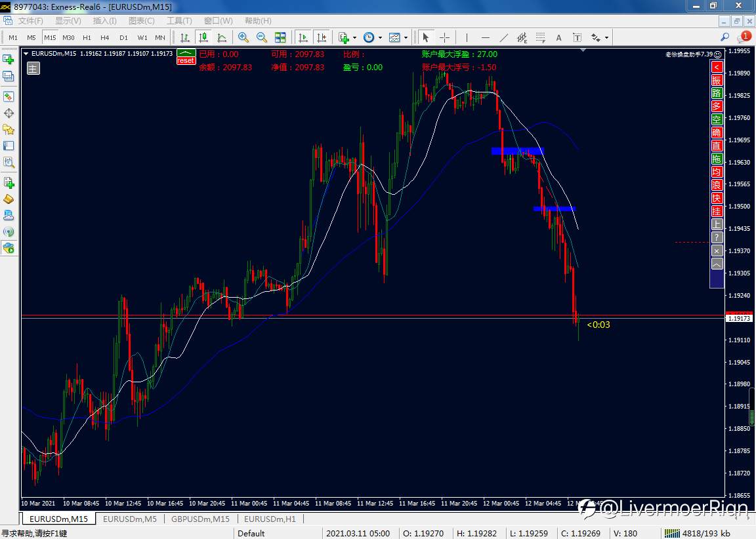Expand the templates dropdown arrow
Viewport: 756px width, 539px height.
pos(406,37)
